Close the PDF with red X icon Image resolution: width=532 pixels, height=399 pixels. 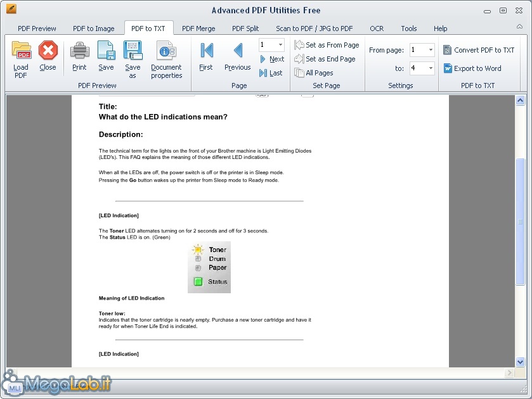click(x=48, y=50)
